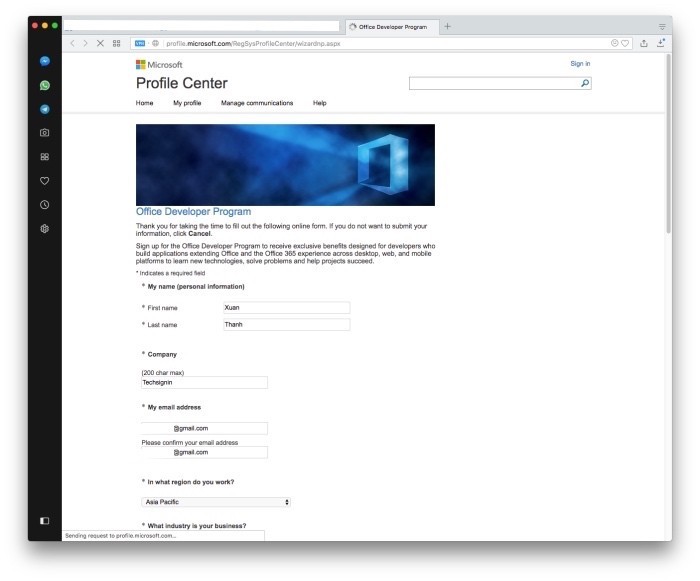Select the Office Developer Program tab

coord(392,27)
